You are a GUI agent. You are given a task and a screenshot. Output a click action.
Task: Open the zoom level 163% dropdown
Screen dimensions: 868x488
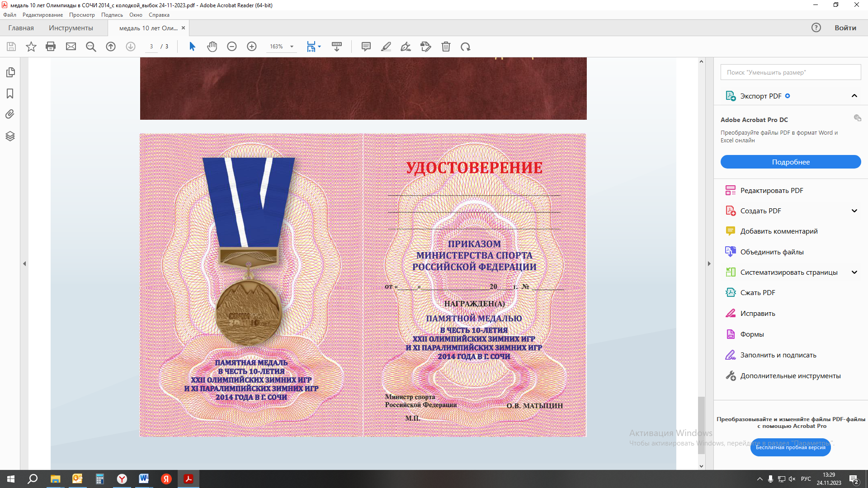pos(292,47)
